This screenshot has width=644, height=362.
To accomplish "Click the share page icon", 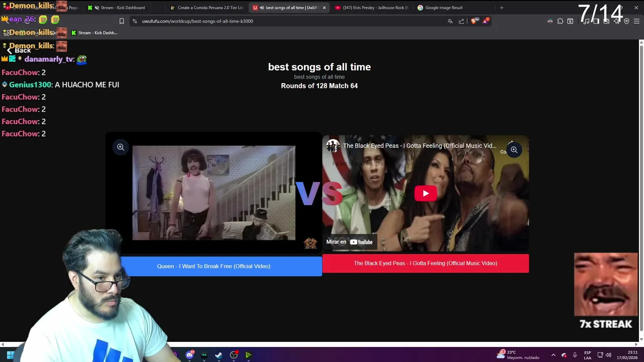I will 461,21.
